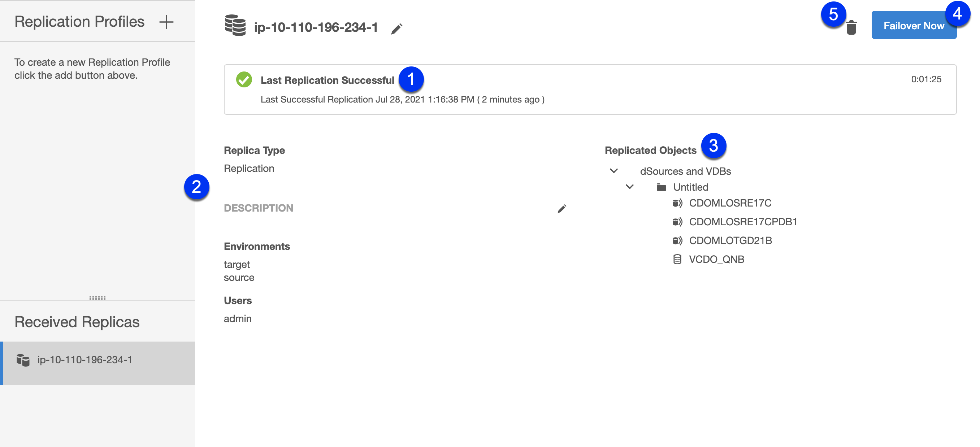Click the add Replication Profile plus icon
Image resolution: width=980 pixels, height=447 pixels.
tap(166, 22)
